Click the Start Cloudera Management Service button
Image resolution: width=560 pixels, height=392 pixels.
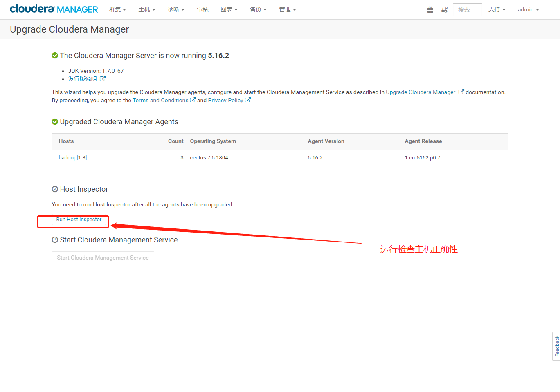pos(103,258)
